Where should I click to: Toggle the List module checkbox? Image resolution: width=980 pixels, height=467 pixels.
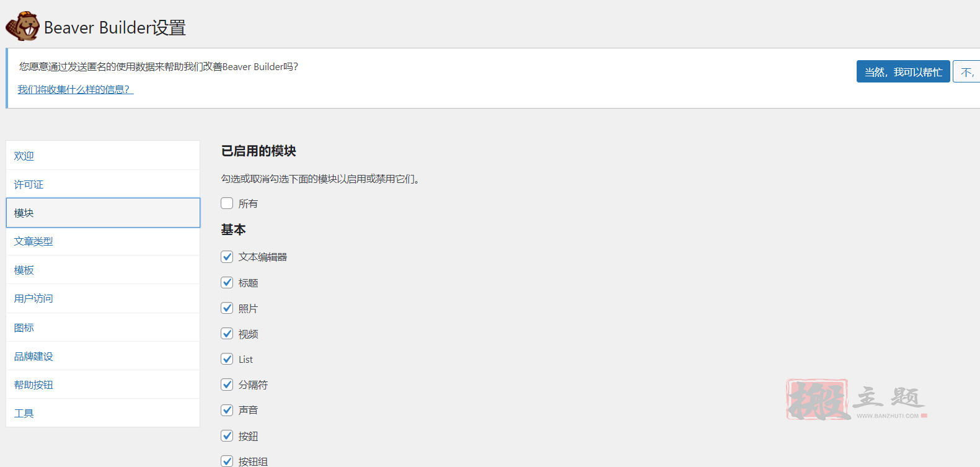tap(227, 359)
